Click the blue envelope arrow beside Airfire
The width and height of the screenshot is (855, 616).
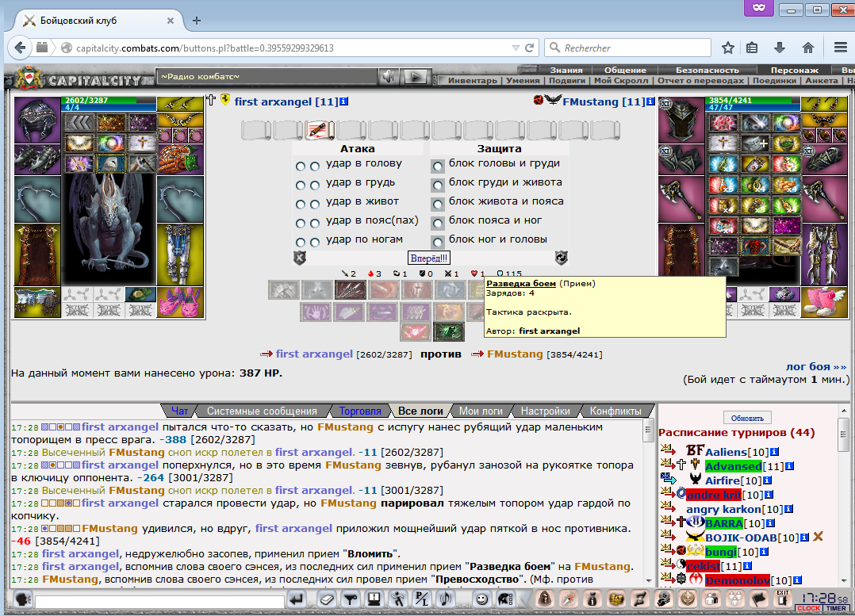pos(669,478)
